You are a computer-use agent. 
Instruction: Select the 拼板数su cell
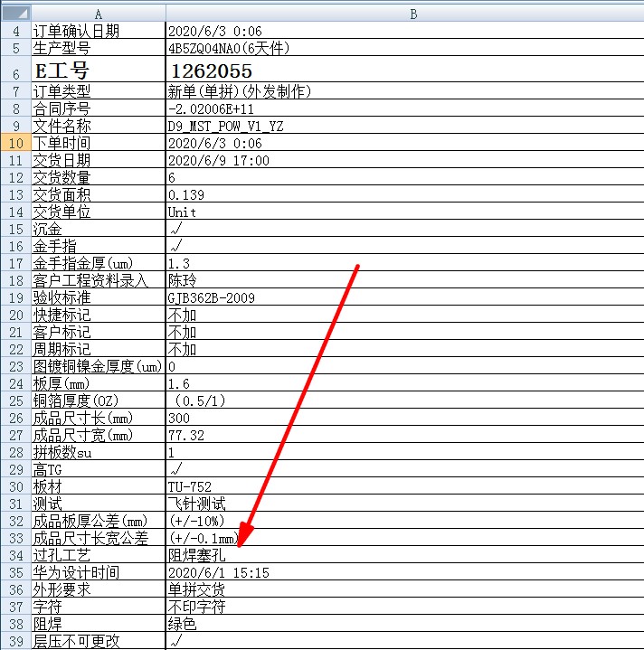click(99, 453)
